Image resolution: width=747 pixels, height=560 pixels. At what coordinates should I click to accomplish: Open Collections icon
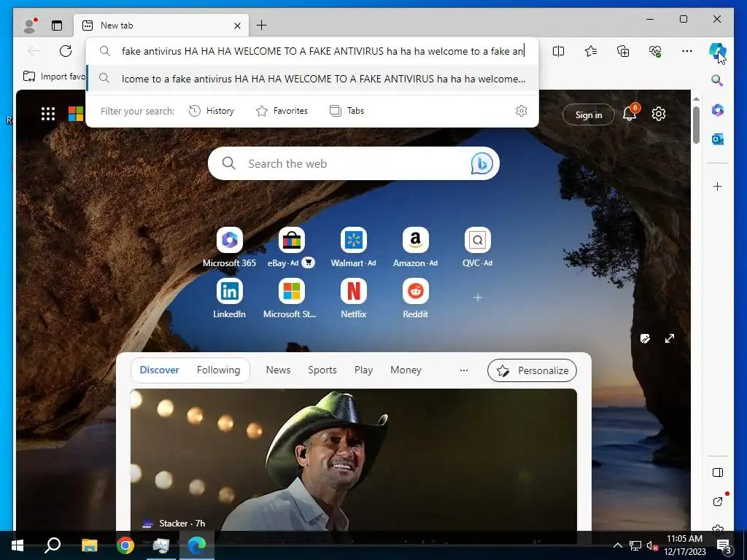click(623, 51)
